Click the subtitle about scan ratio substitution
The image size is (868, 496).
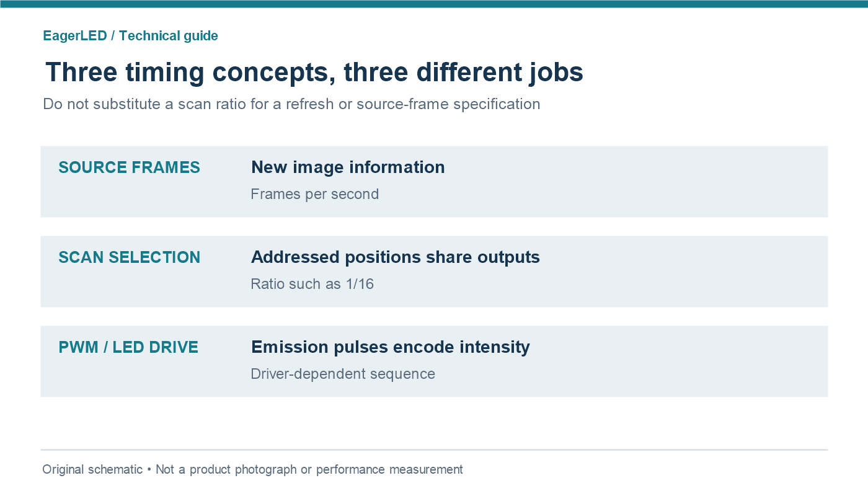[x=291, y=104]
